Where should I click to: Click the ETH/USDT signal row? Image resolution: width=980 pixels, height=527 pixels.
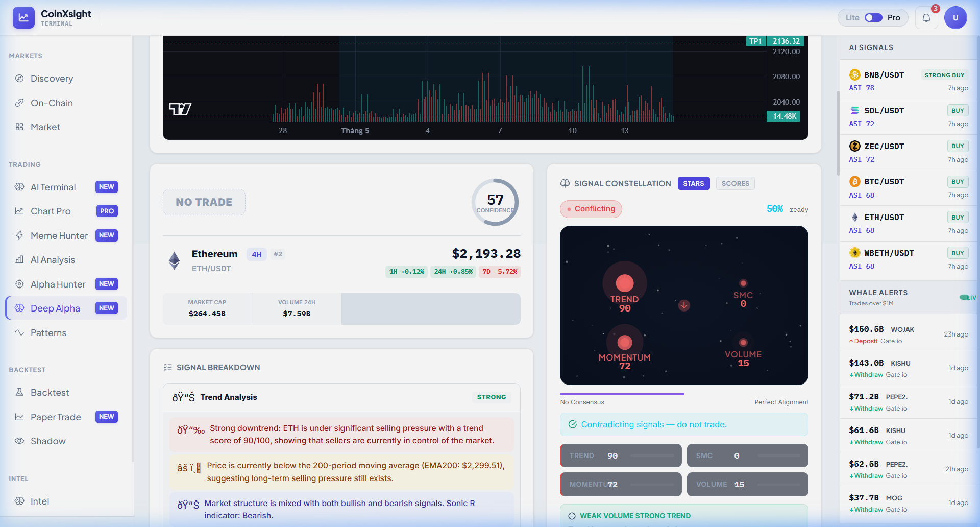tap(909, 224)
